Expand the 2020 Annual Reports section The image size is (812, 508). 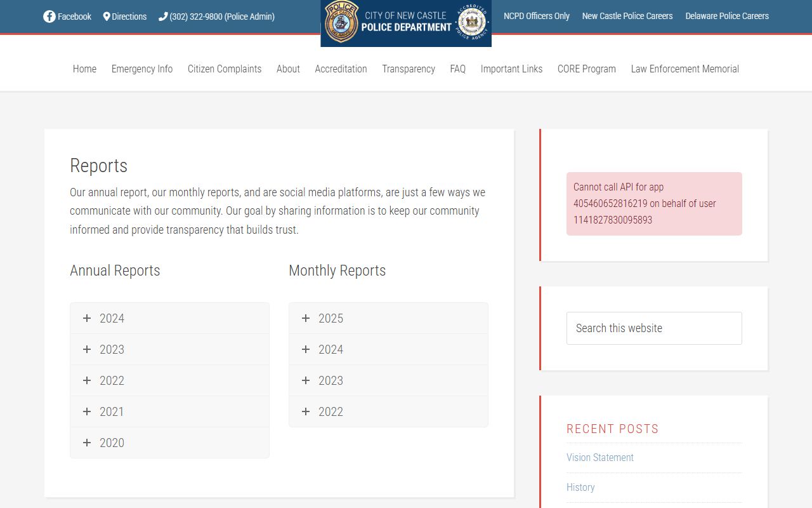click(169, 443)
